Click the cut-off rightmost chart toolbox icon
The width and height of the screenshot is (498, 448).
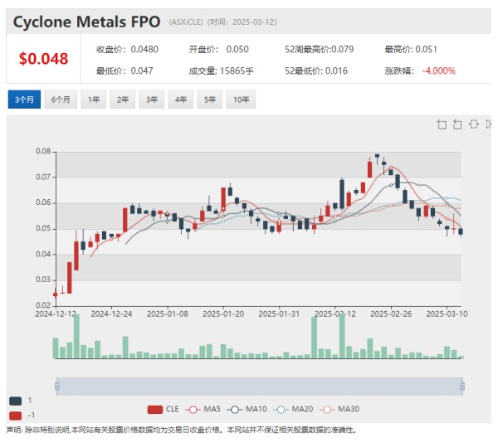click(x=488, y=124)
